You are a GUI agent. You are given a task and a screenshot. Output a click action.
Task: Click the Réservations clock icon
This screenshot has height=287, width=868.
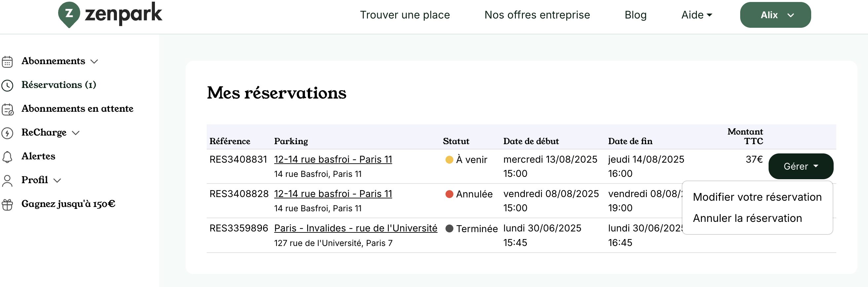tap(7, 85)
